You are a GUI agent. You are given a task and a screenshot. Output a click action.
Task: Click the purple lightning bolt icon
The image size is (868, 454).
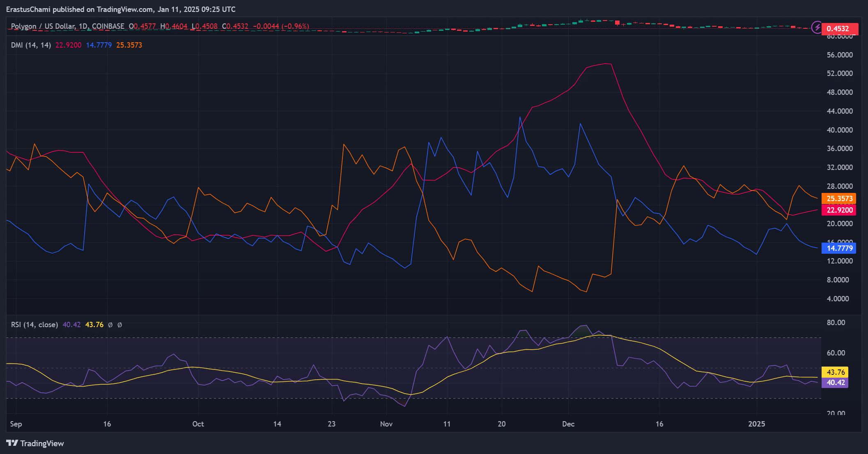pyautogui.click(x=817, y=28)
